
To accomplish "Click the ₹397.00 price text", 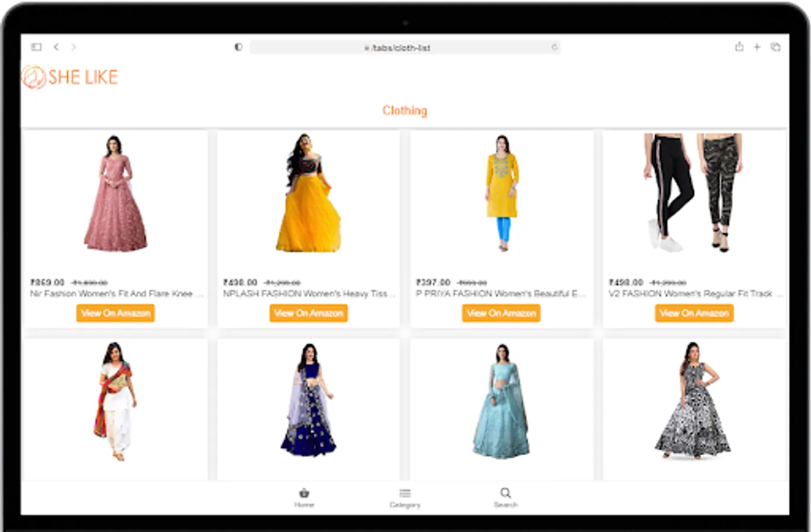I will tap(433, 283).
